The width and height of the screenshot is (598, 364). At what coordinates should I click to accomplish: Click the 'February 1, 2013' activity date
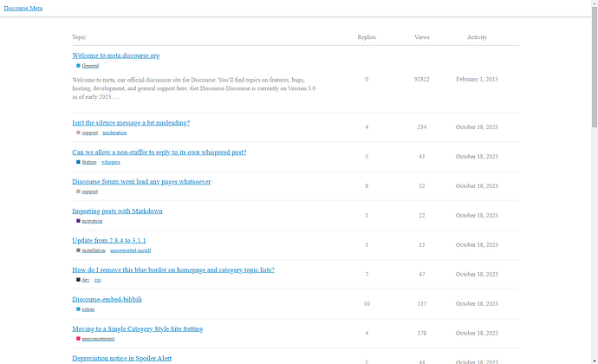tap(477, 79)
